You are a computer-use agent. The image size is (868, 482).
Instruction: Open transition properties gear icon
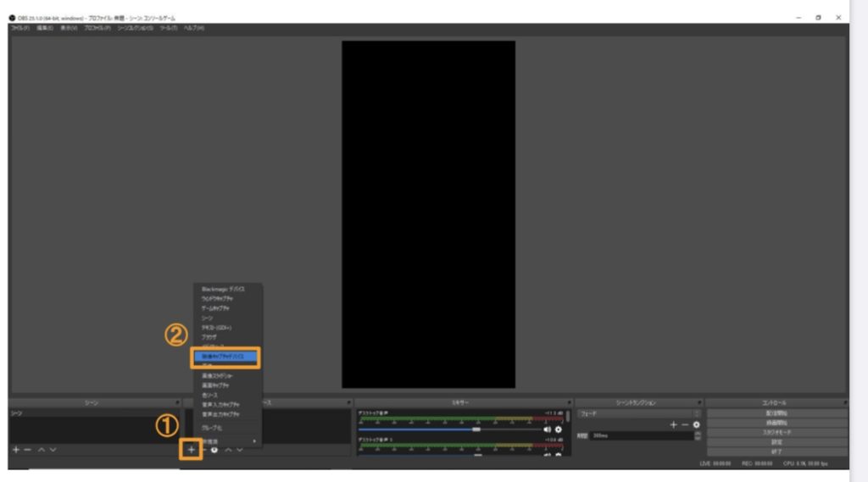pos(697,424)
